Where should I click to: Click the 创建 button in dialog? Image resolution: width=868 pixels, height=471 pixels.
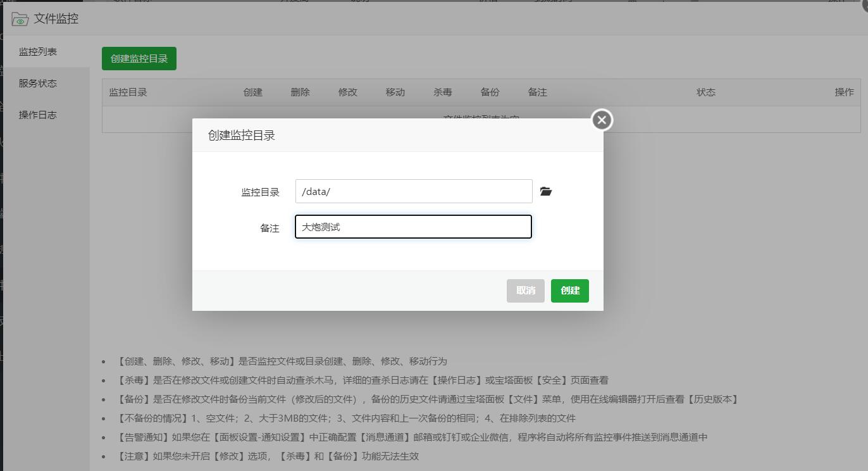tap(570, 291)
